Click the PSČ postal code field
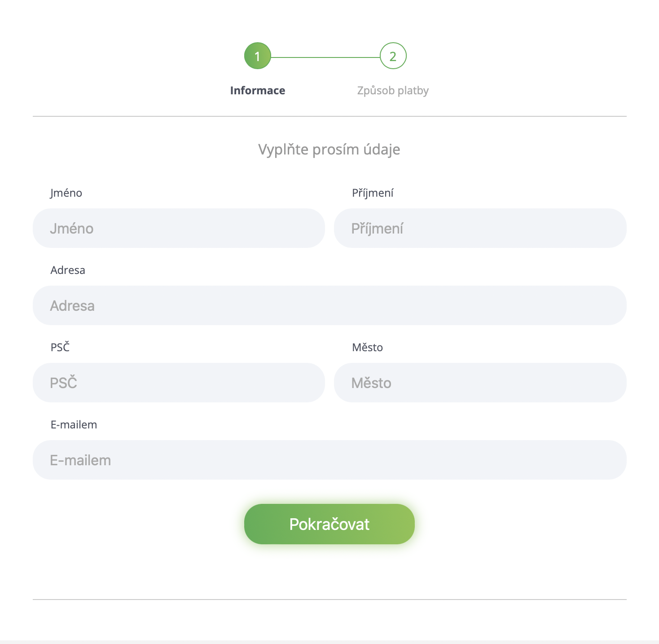 coord(179,383)
